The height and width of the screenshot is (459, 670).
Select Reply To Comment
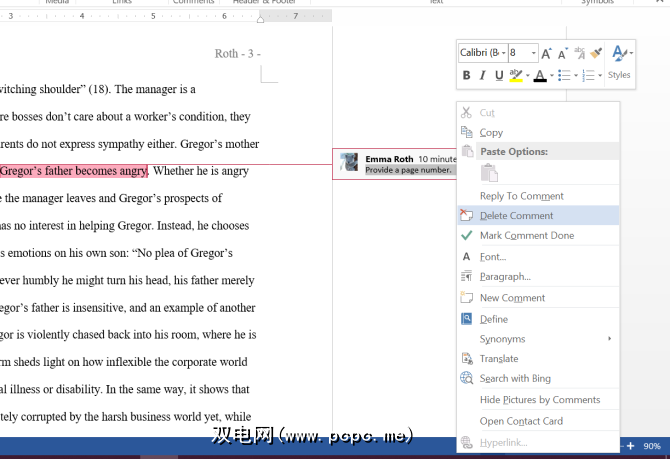click(x=521, y=196)
